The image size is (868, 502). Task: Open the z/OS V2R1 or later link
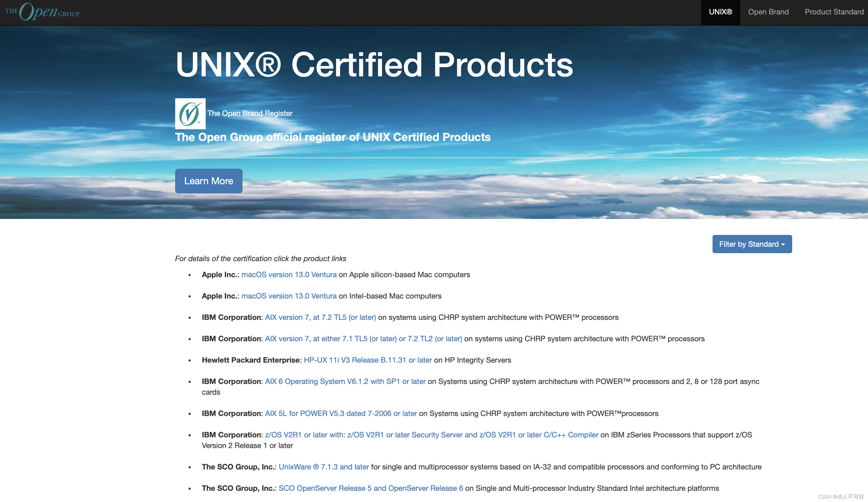point(431,435)
